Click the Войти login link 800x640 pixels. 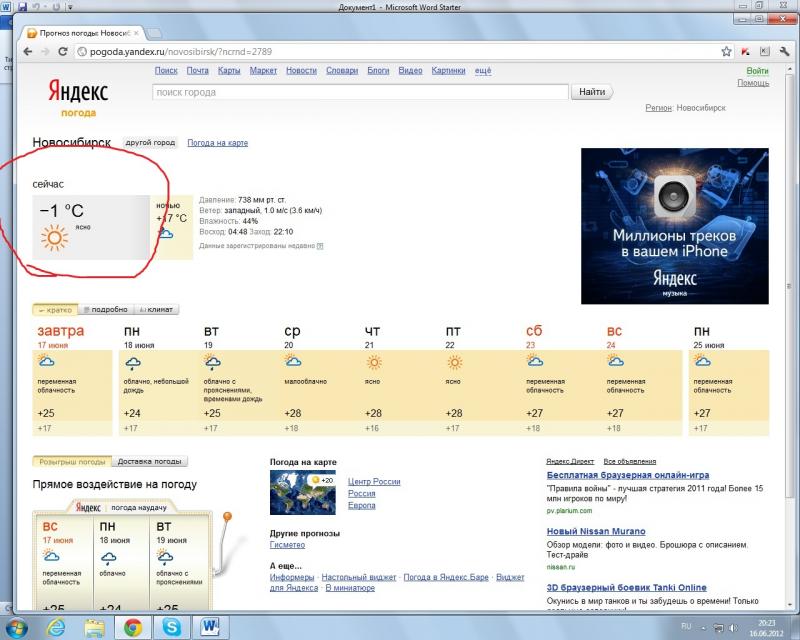coord(757,71)
